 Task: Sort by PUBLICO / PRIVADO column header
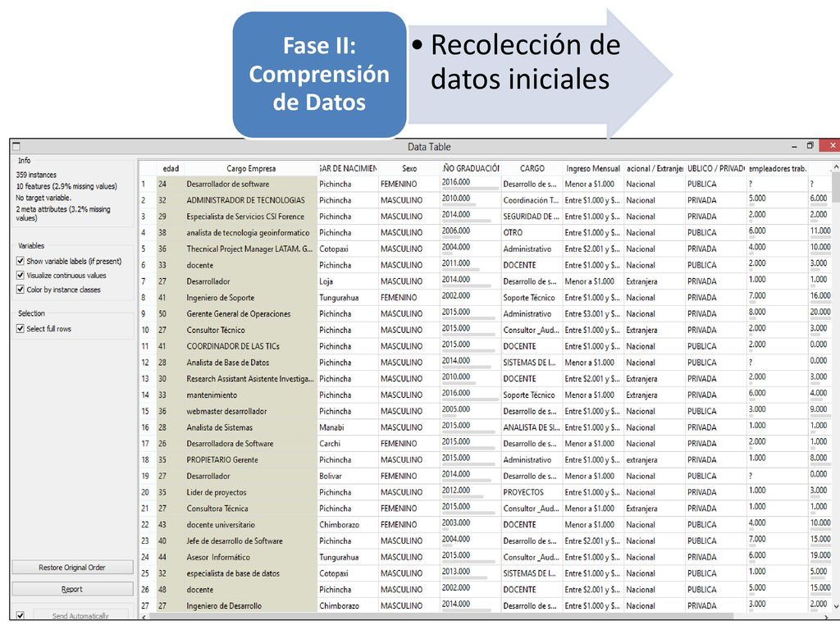coord(715,168)
